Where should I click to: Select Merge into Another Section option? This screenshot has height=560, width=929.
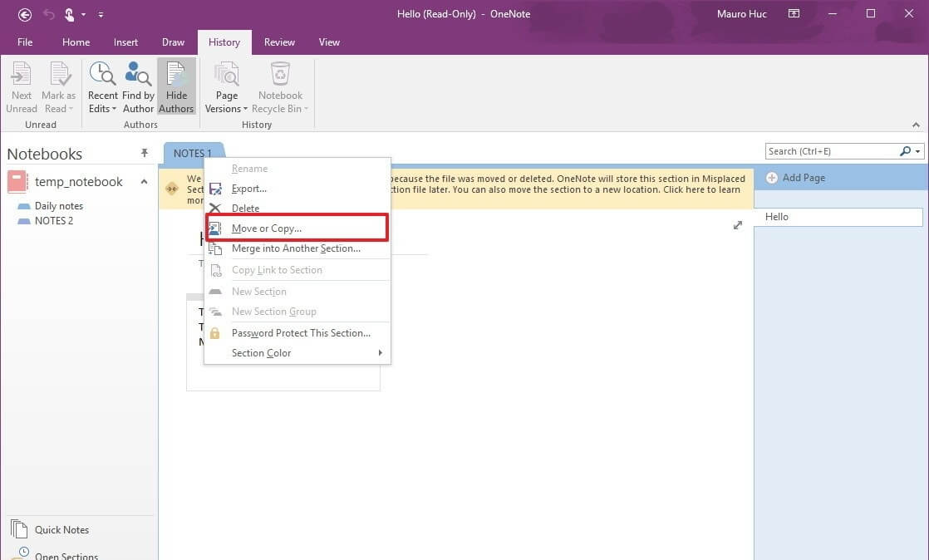[x=296, y=248]
